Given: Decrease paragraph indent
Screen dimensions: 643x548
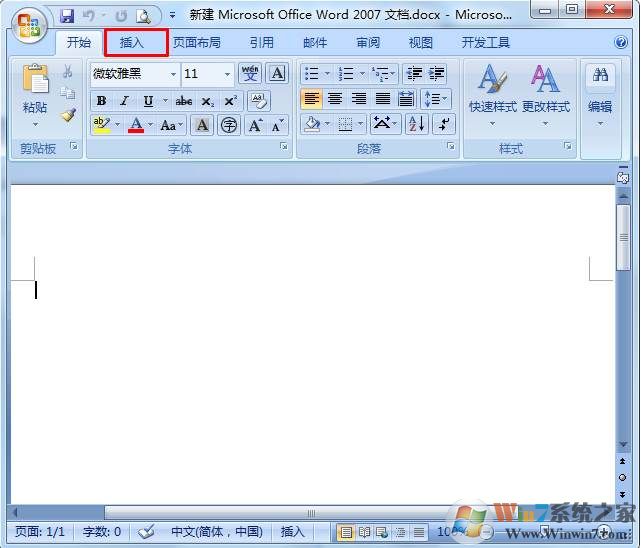Looking at the screenshot, I should pyautogui.click(x=414, y=74).
